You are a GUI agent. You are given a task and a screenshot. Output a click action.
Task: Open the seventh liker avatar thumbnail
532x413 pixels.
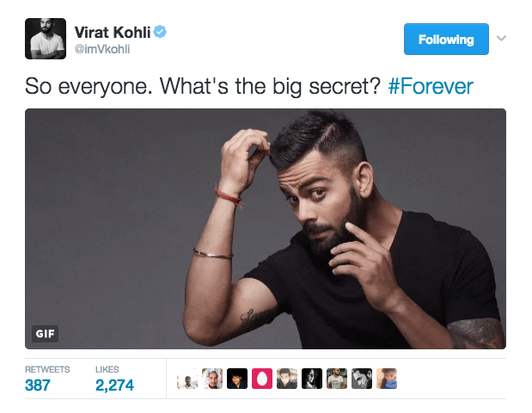pyautogui.click(x=337, y=379)
